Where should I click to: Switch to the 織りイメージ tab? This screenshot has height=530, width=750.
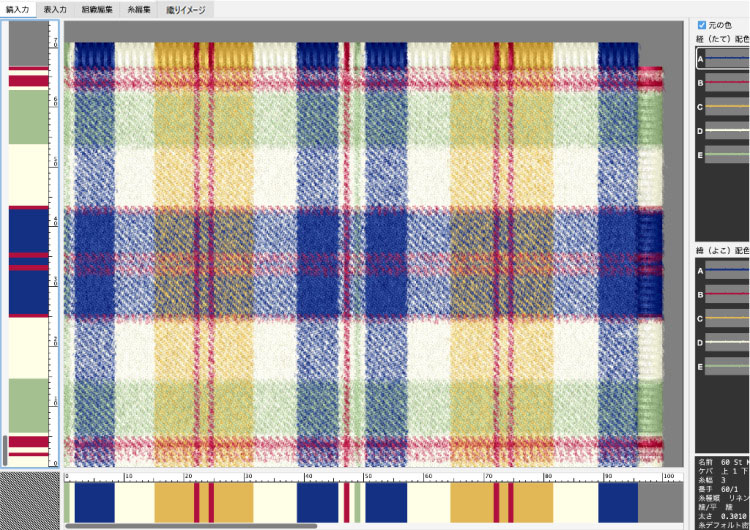tap(186, 8)
